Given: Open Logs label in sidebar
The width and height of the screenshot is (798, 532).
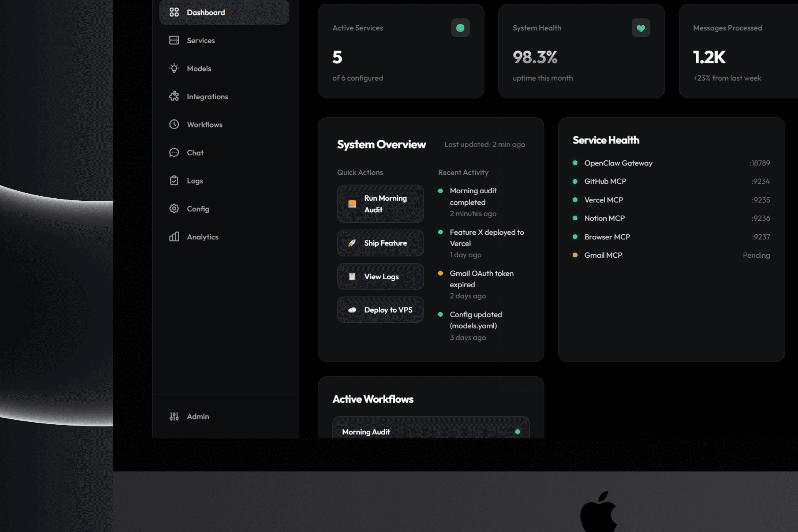Looking at the screenshot, I should [195, 181].
